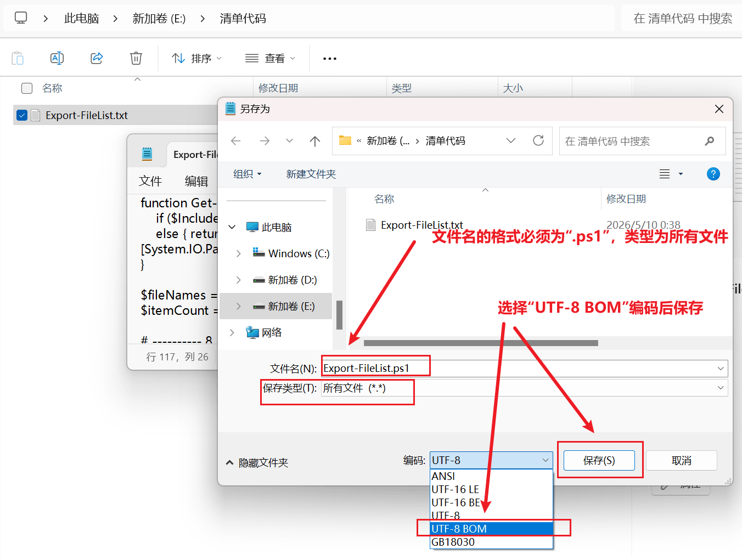Open the 排序 sort dropdown

[196, 58]
